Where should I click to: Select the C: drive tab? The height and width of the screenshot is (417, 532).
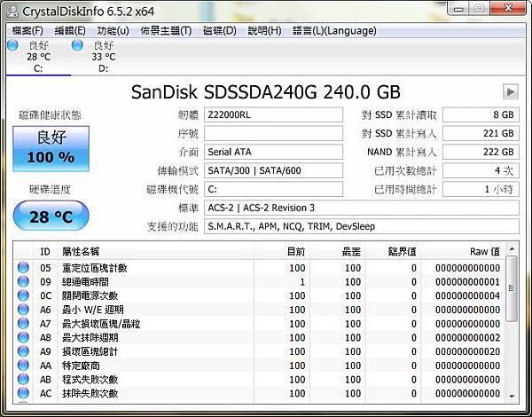pos(38,57)
